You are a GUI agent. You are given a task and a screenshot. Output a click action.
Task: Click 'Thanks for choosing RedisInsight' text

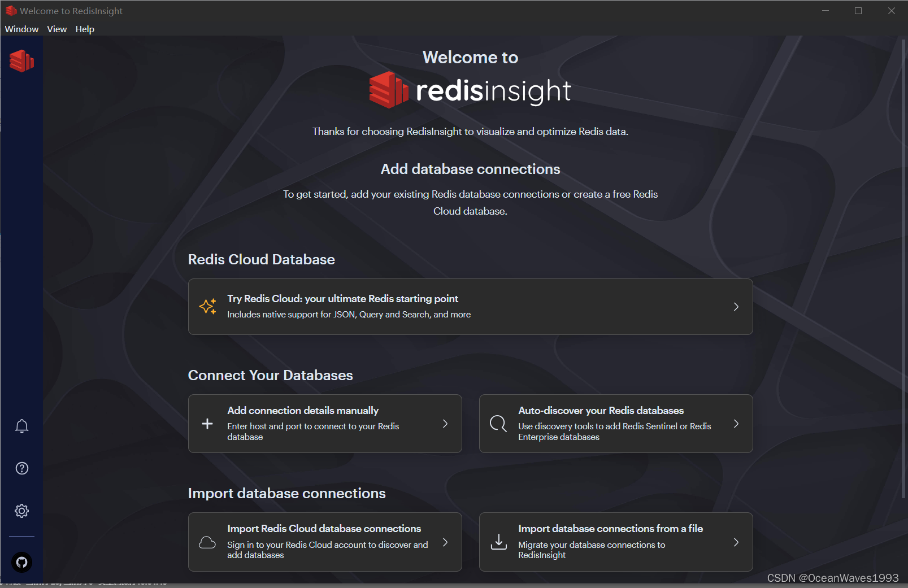pyautogui.click(x=470, y=132)
